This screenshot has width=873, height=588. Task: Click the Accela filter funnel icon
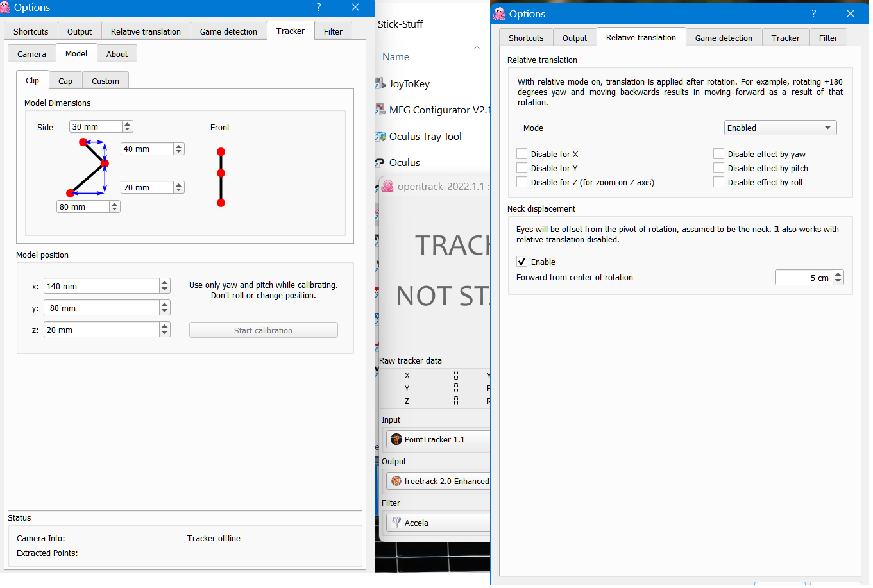(396, 523)
